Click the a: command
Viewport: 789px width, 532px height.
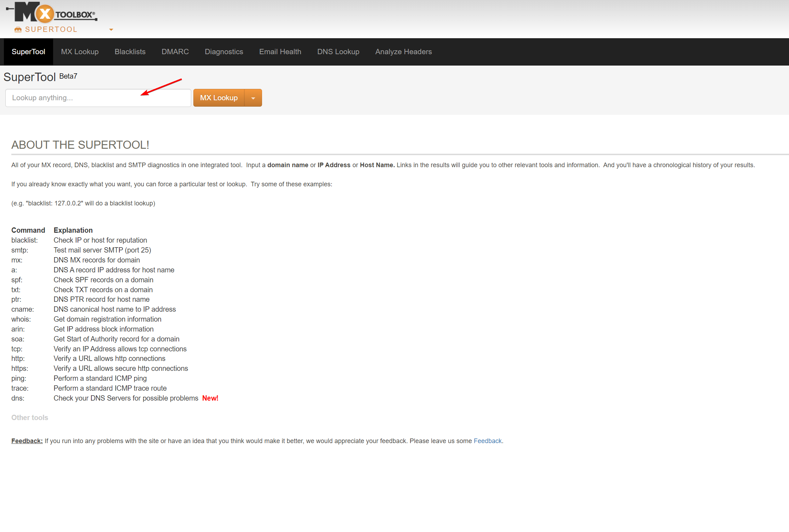click(x=14, y=270)
